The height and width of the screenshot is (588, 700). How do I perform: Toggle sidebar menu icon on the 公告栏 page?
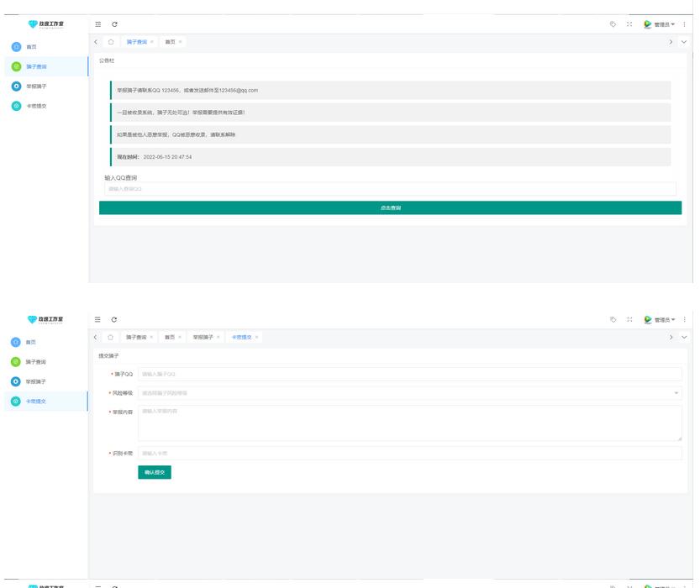point(98,24)
